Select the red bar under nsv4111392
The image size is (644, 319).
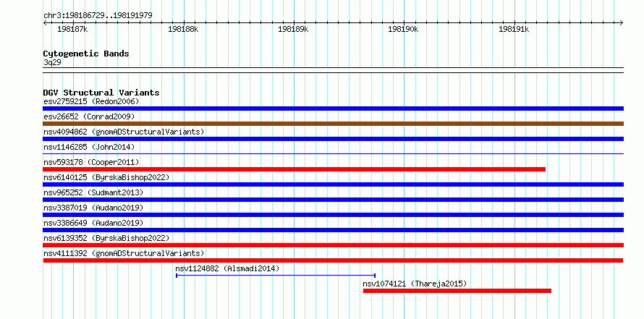tap(333, 260)
